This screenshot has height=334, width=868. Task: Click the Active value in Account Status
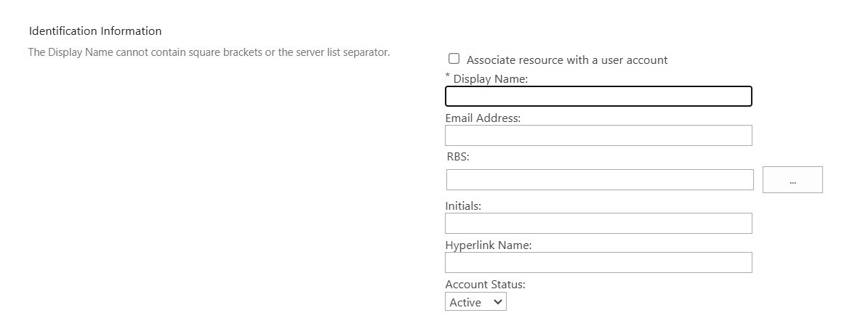(x=465, y=302)
